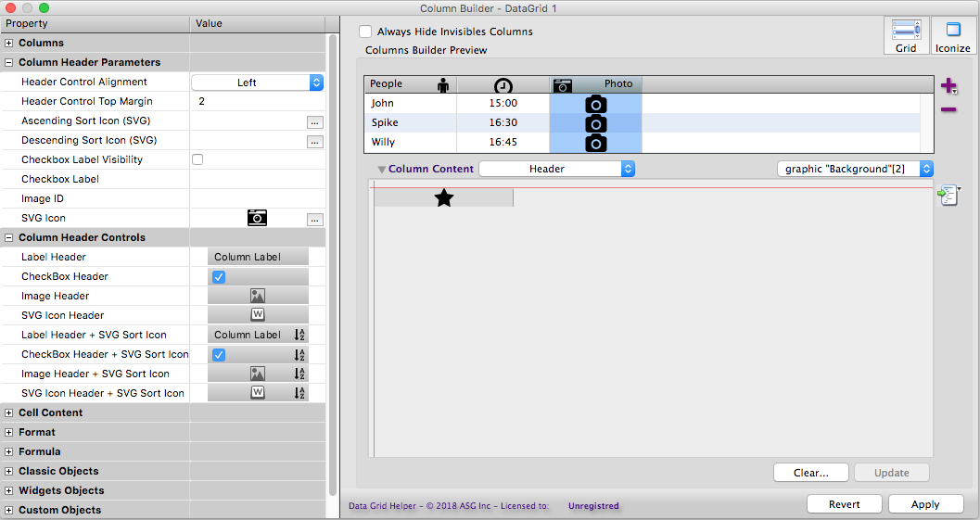Image resolution: width=980 pixels, height=520 pixels.
Task: Collapse the Column Header Parameters section
Action: coord(9,62)
